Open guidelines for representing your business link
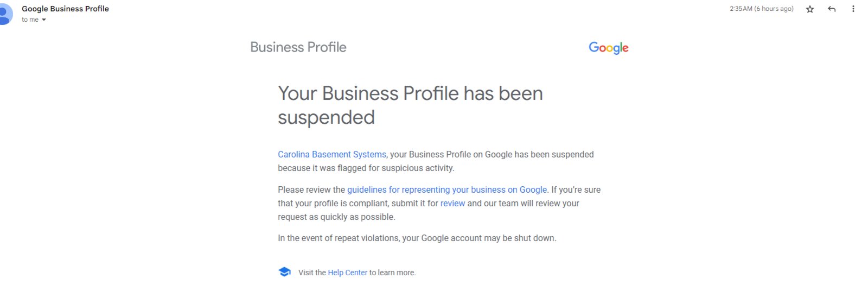Image resolution: width=868 pixels, height=291 pixels. (447, 190)
